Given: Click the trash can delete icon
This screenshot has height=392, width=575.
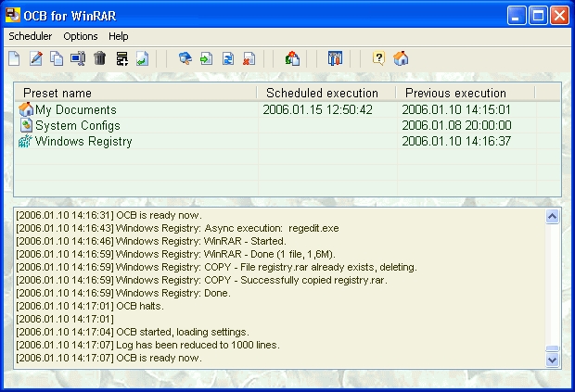Looking at the screenshot, I should [x=100, y=59].
